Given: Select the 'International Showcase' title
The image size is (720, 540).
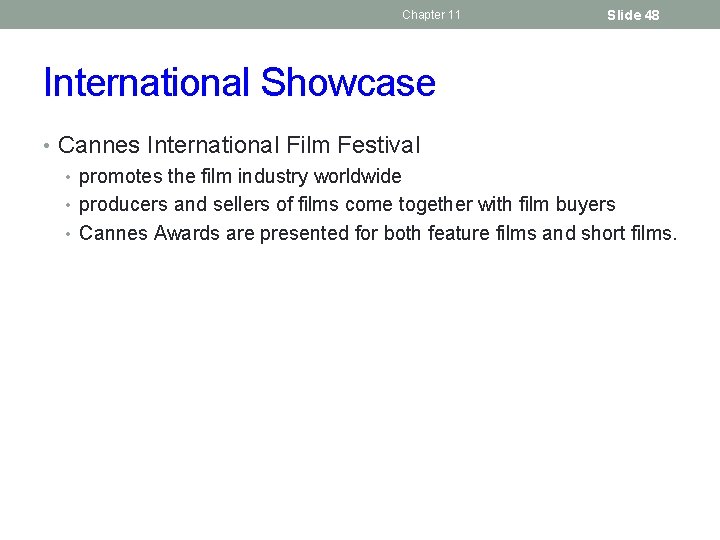Looking at the screenshot, I should tap(239, 82).
